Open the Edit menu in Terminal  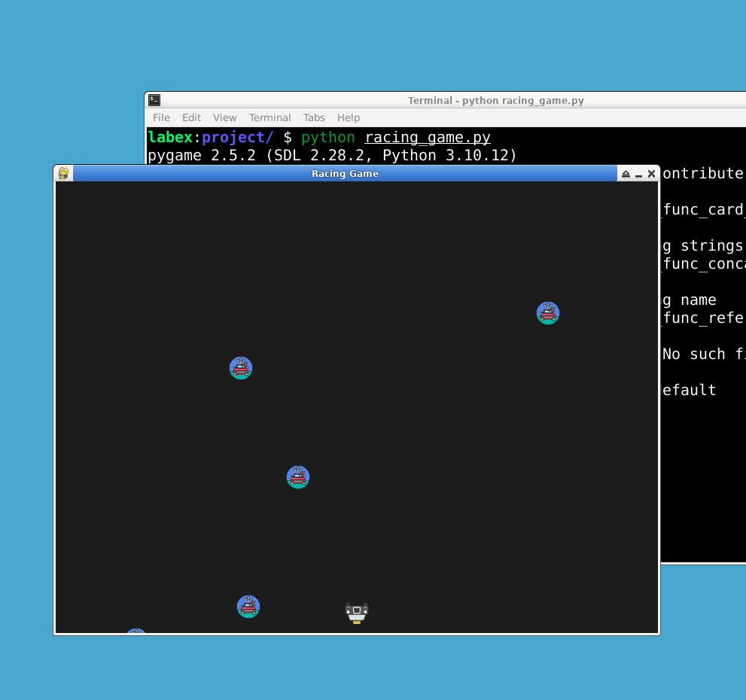pos(191,117)
